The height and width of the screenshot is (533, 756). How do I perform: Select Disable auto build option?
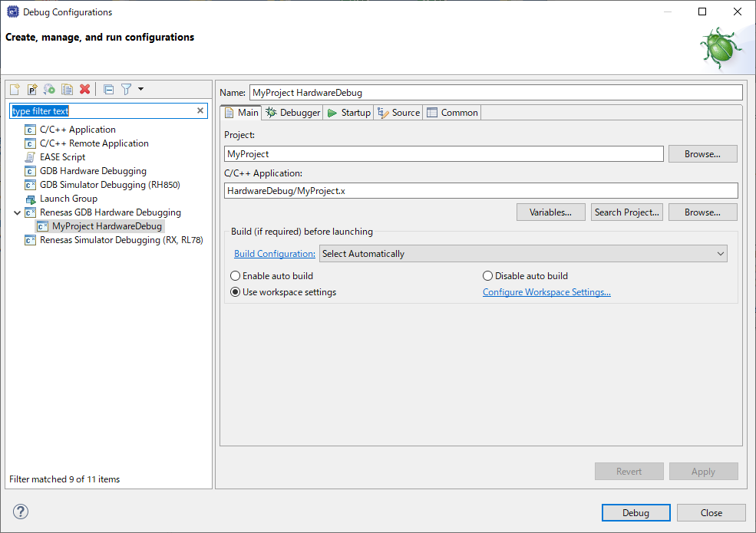526,276
